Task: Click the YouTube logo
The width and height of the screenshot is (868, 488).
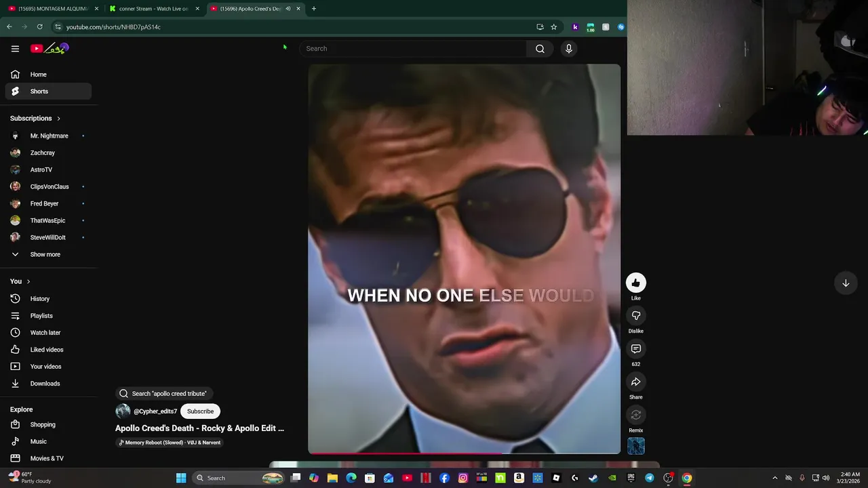Action: 50,48
